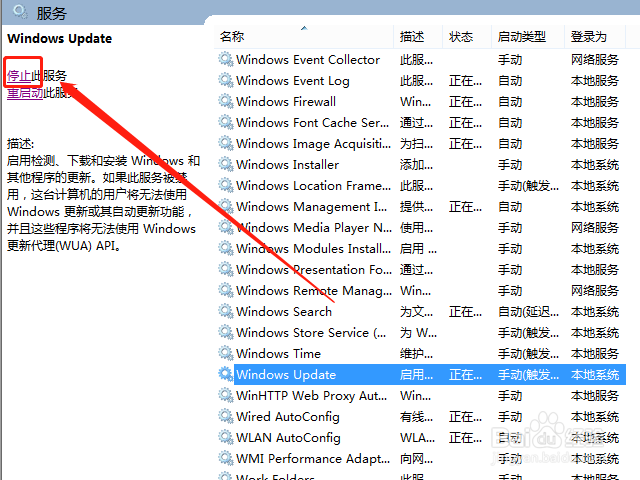Select the Windows Media Player N... row name
This screenshot has width=640, height=480.
314,228
